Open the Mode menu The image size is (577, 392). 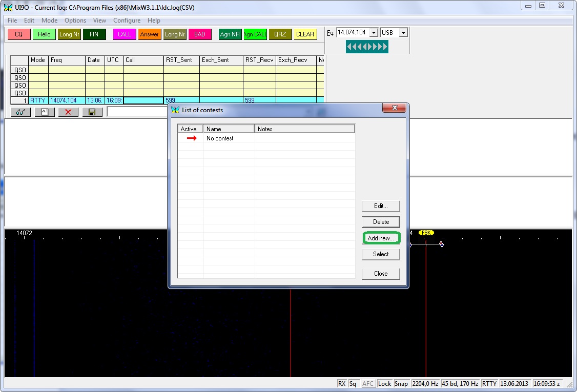point(50,20)
